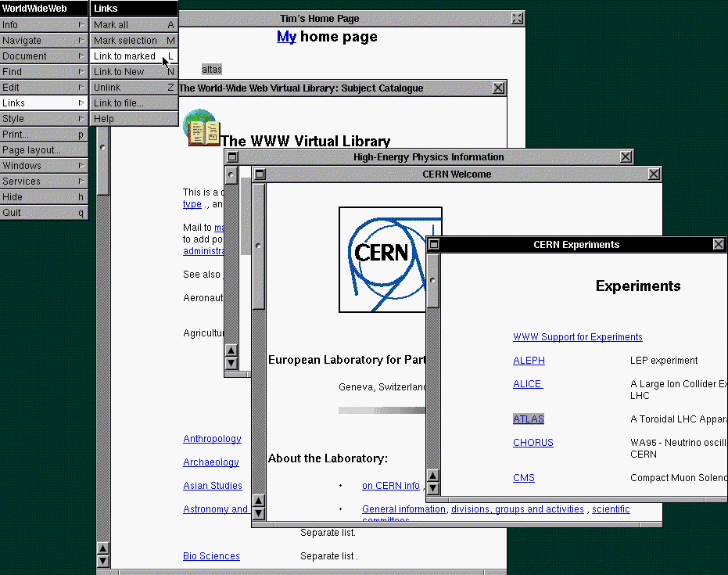Open WWW Support for Experiments link
Image resolution: width=728 pixels, height=575 pixels.
[578, 336]
